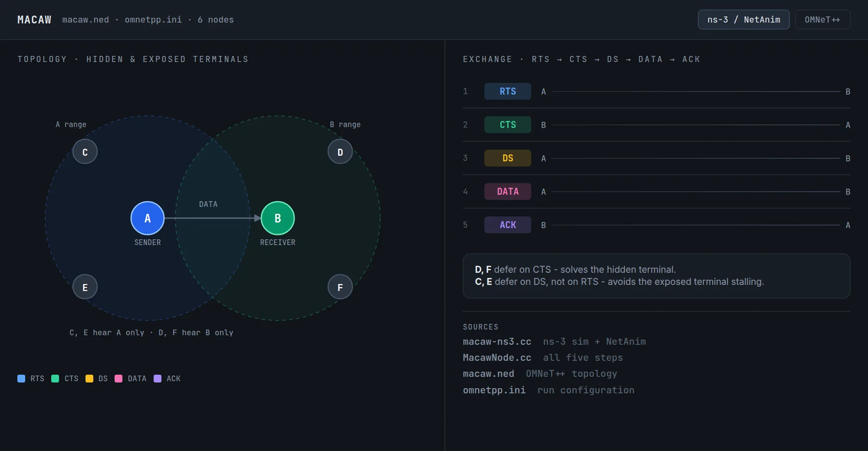
Task: Select the DS exchange step badge
Action: pyautogui.click(x=508, y=158)
